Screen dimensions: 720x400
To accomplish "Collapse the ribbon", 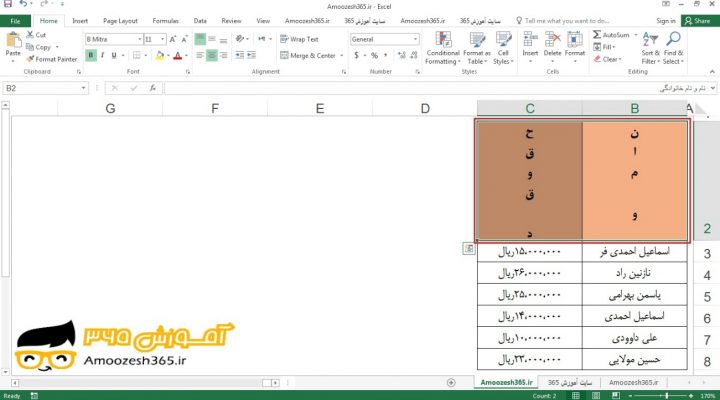I will click(712, 72).
